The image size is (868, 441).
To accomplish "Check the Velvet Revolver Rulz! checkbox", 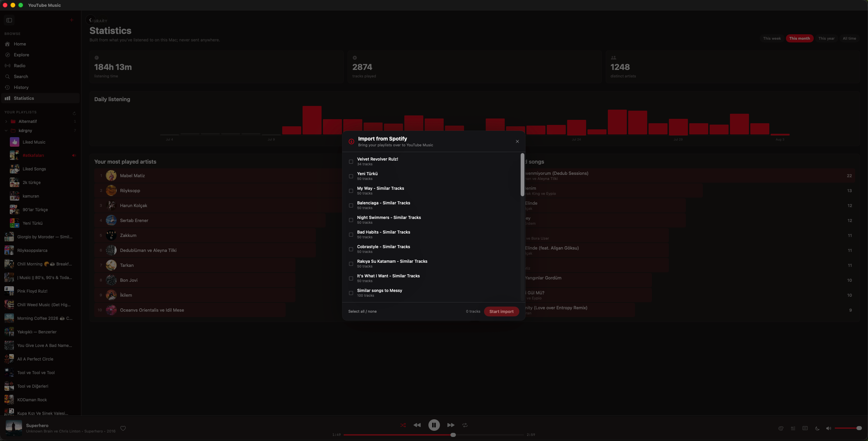I will [351, 162].
